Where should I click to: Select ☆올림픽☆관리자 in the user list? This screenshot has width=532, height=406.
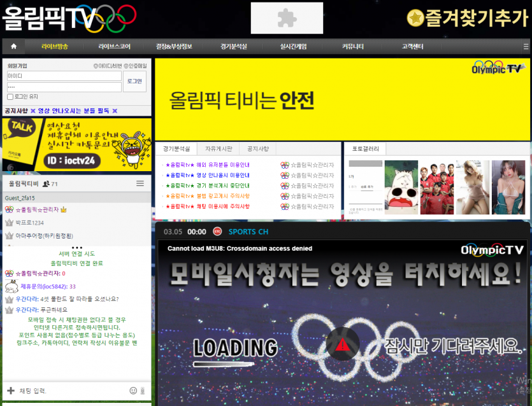point(38,210)
